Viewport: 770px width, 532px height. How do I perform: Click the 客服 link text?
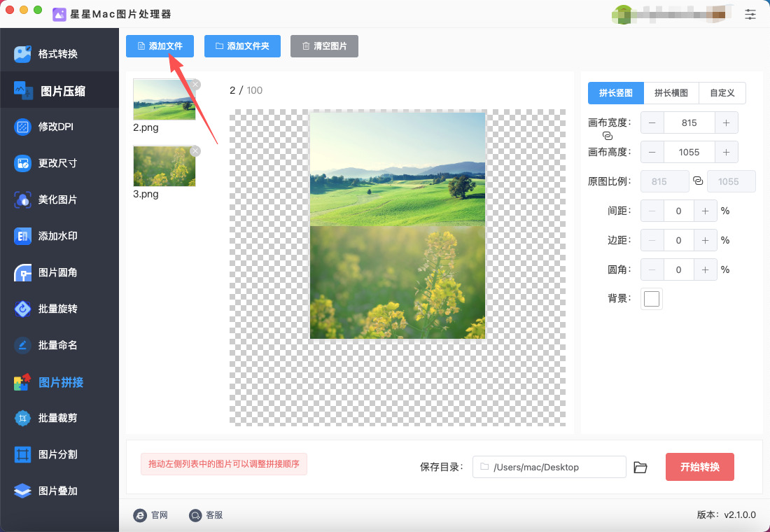click(215, 515)
